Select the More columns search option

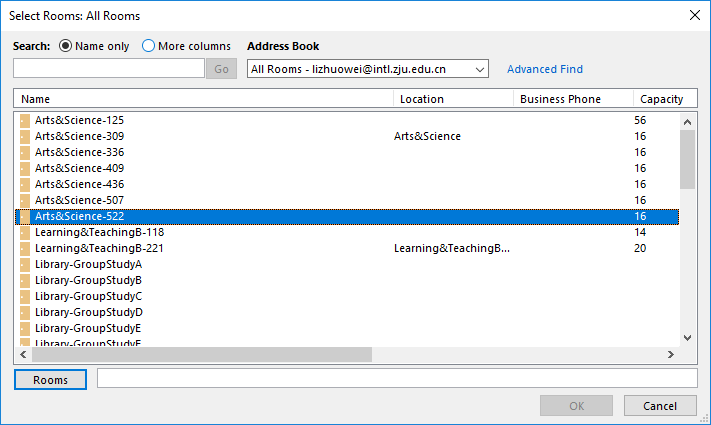(149, 46)
